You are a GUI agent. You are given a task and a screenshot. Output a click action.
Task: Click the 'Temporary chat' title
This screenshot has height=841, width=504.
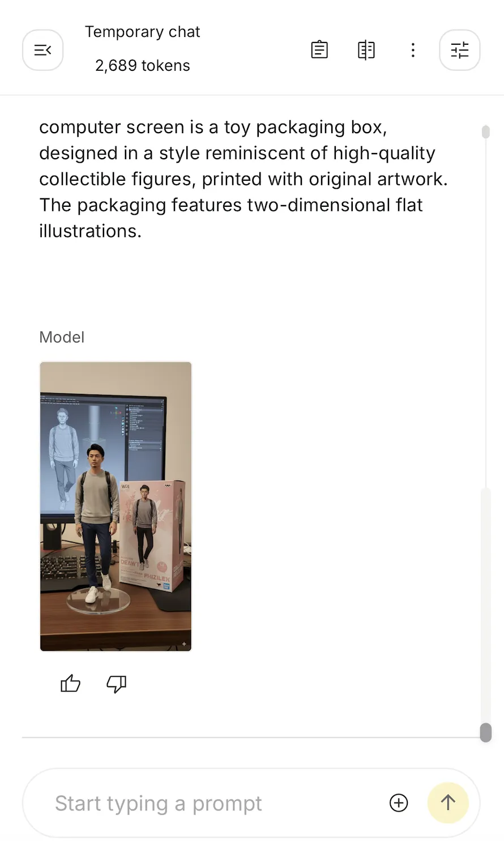click(x=143, y=32)
